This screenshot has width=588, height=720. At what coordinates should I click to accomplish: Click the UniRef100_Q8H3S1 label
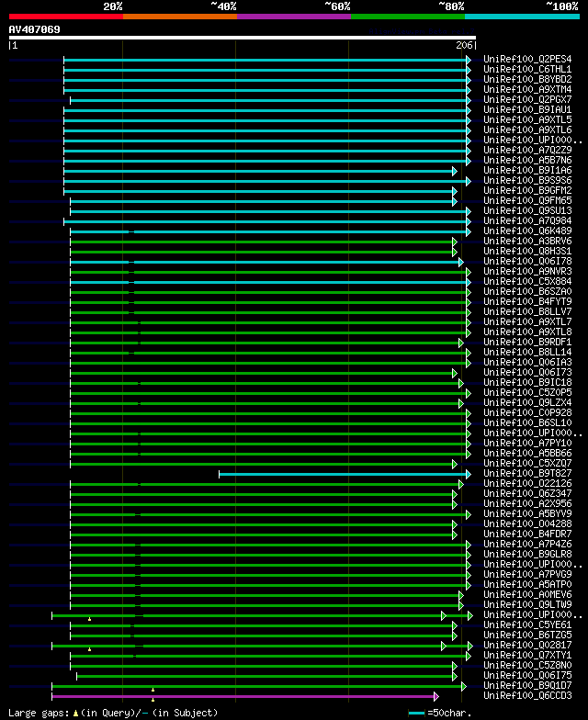527,252
